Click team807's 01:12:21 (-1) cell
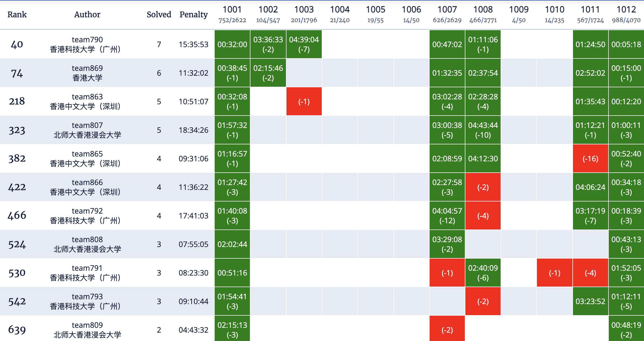 tap(590, 130)
